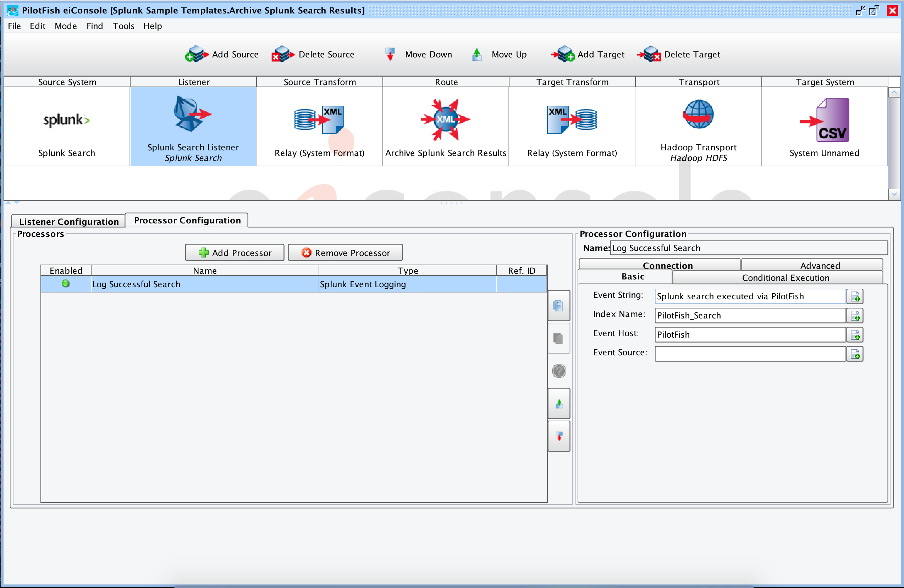
Task: Click the insert-value icon beside Index Name
Action: [x=855, y=316]
